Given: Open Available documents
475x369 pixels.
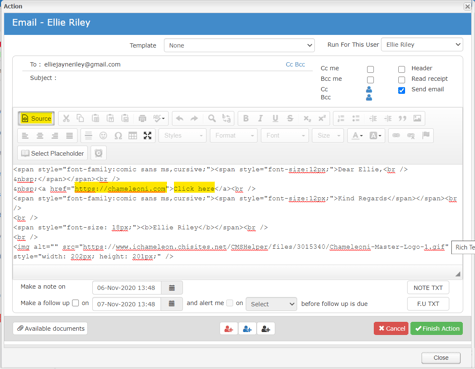Looking at the screenshot, I should (x=50, y=328).
